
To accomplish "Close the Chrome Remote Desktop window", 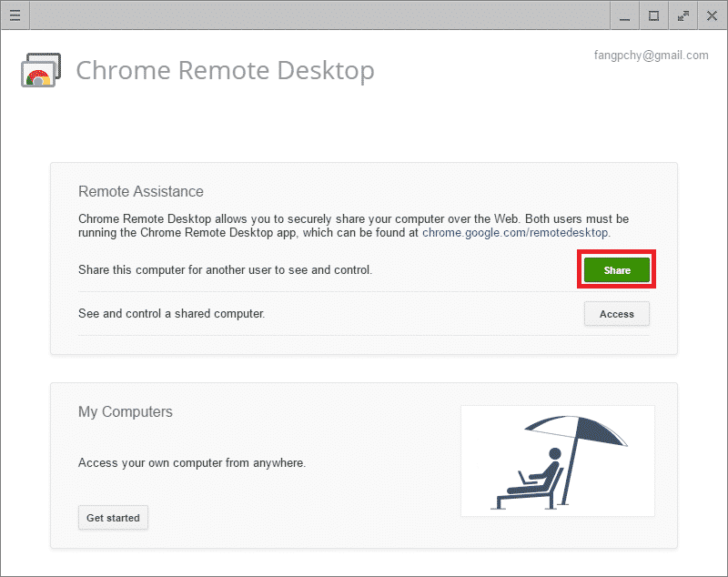I will (x=712, y=15).
